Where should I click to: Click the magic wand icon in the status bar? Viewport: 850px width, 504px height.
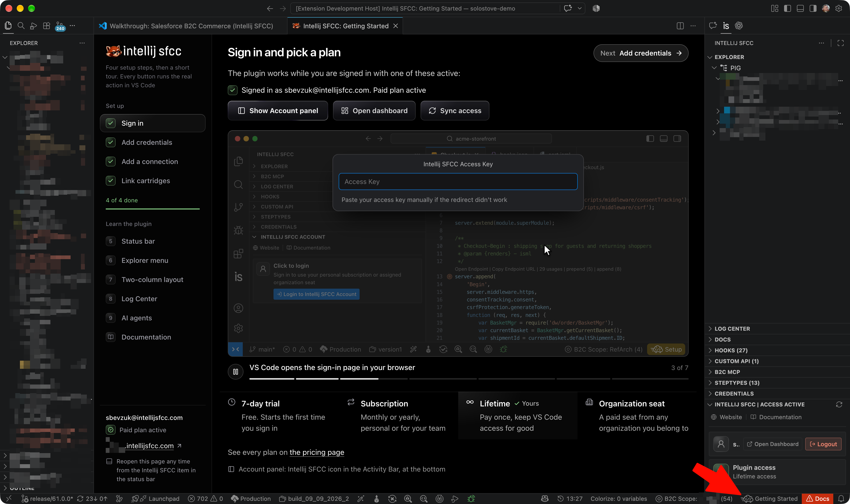(361, 499)
